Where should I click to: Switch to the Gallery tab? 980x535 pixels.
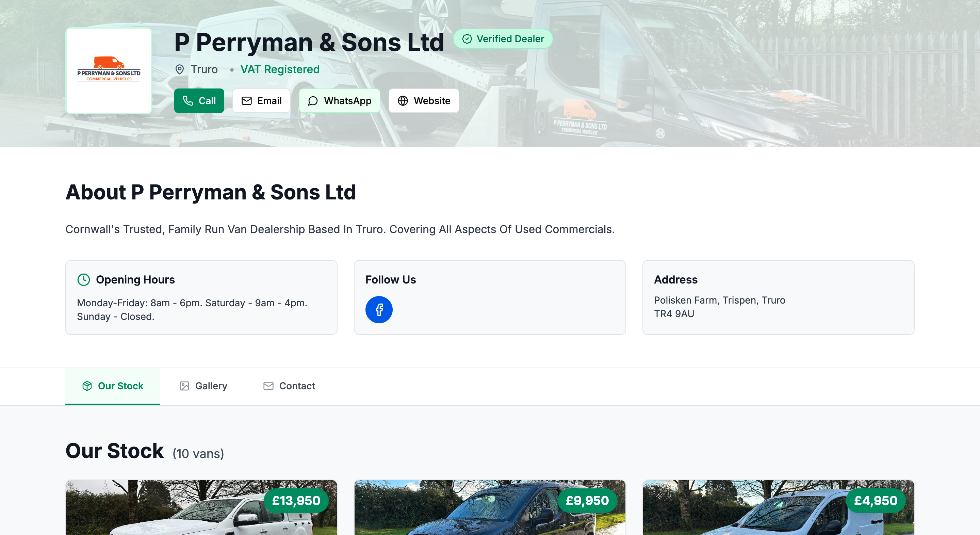pos(203,386)
